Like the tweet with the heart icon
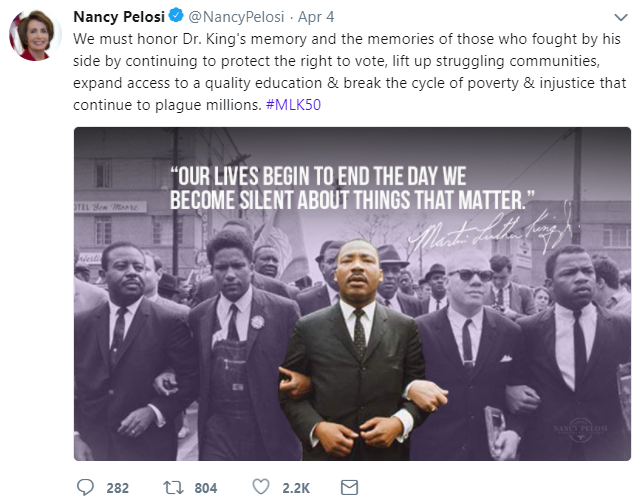Image resolution: width=639 pixels, height=504 pixels. (261, 487)
